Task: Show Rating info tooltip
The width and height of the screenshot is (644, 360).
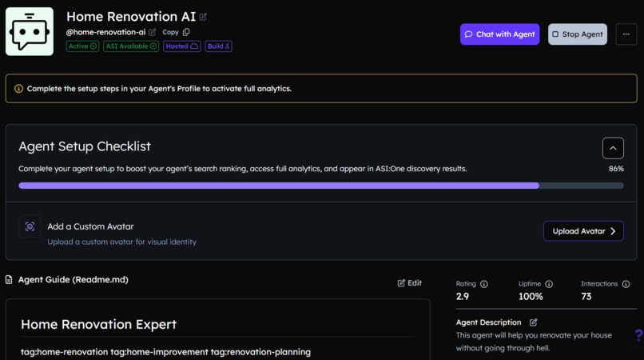Action: (x=484, y=284)
